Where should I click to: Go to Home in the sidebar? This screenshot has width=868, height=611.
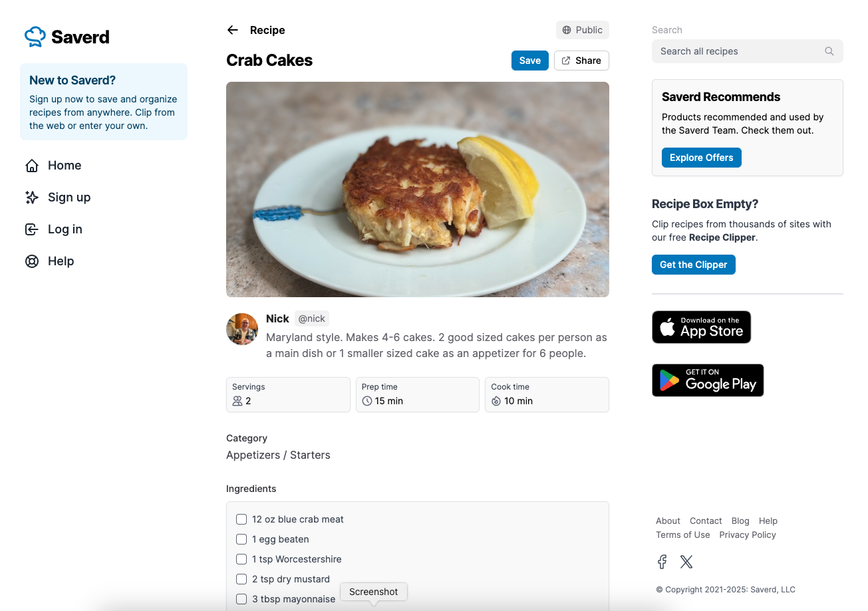64,166
